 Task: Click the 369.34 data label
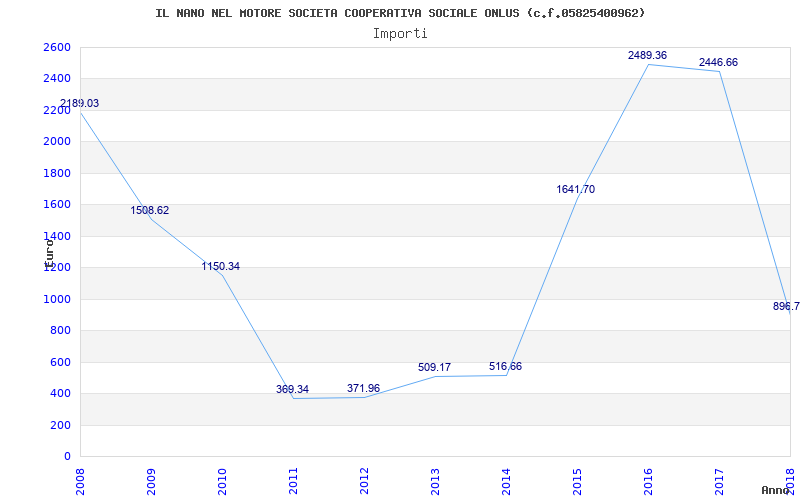coord(292,389)
